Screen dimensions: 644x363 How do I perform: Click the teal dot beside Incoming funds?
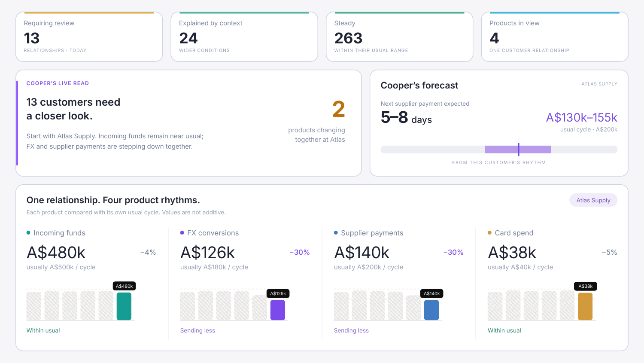click(28, 233)
